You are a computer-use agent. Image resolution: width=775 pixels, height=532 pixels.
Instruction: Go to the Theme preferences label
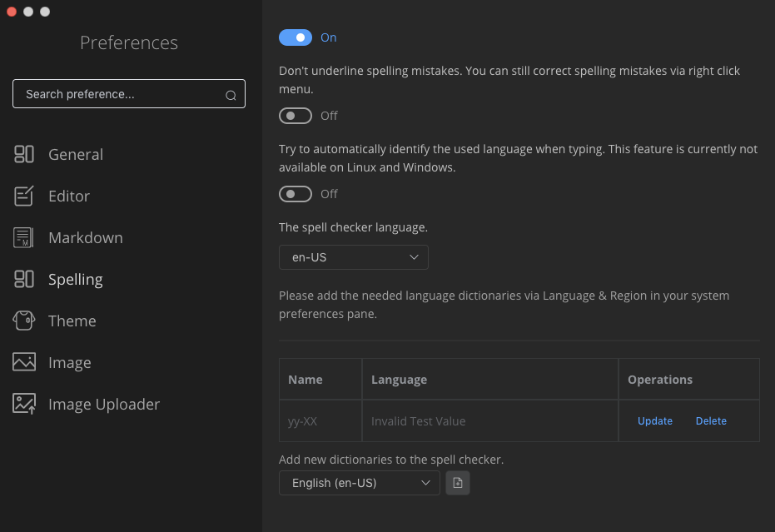pos(72,321)
